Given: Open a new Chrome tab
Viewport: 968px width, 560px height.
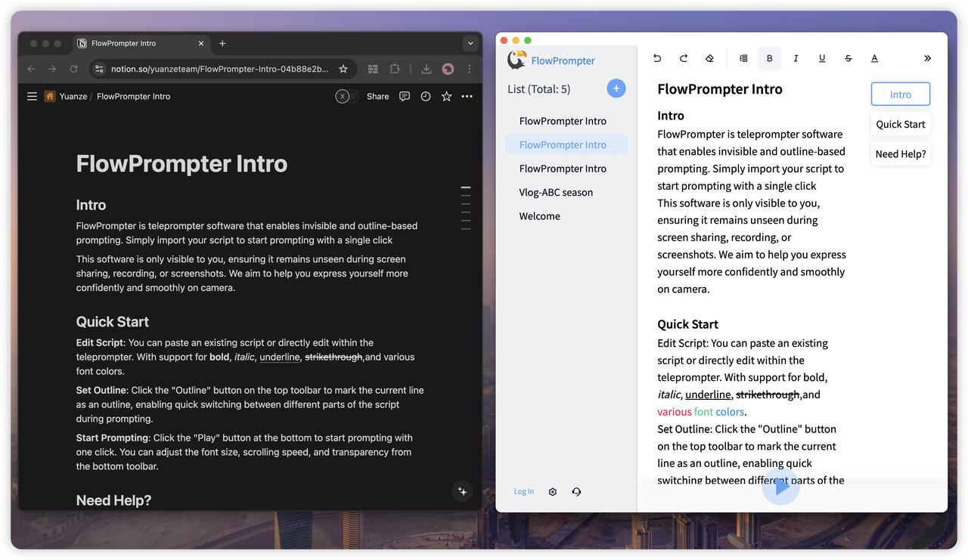Looking at the screenshot, I should pyautogui.click(x=222, y=44).
